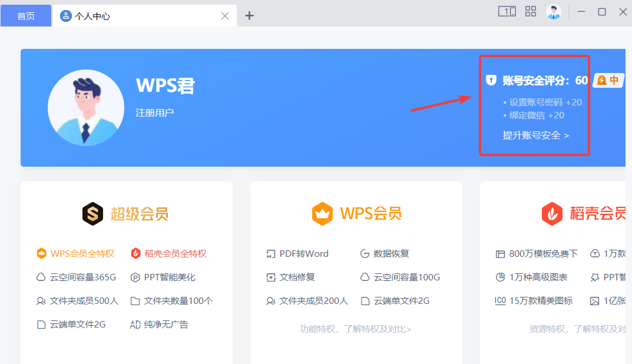Click the PDF转Word text
This screenshot has width=632, height=364.
click(x=304, y=253)
